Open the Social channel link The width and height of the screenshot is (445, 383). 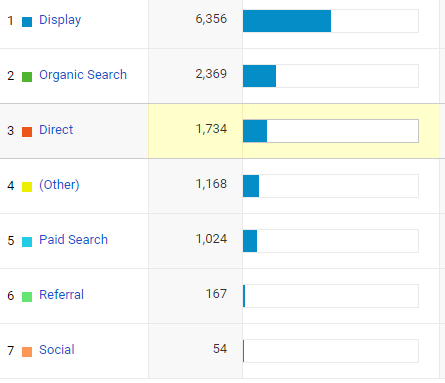(57, 350)
